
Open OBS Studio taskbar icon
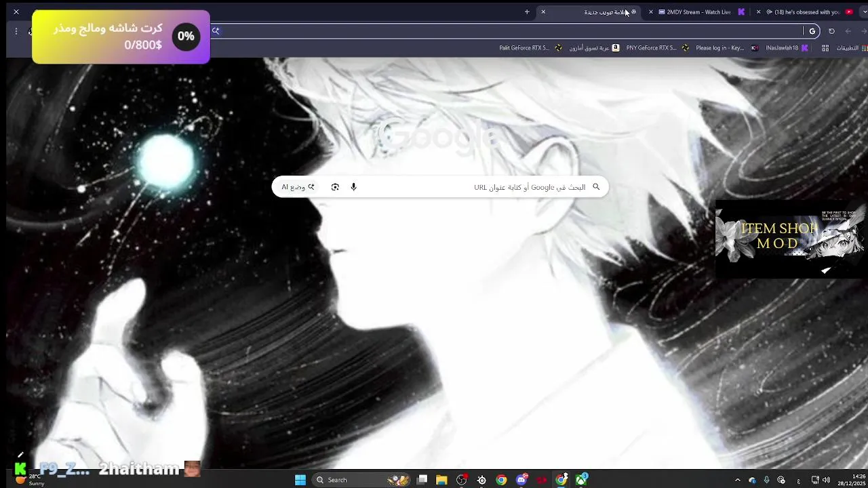pyautogui.click(x=462, y=480)
